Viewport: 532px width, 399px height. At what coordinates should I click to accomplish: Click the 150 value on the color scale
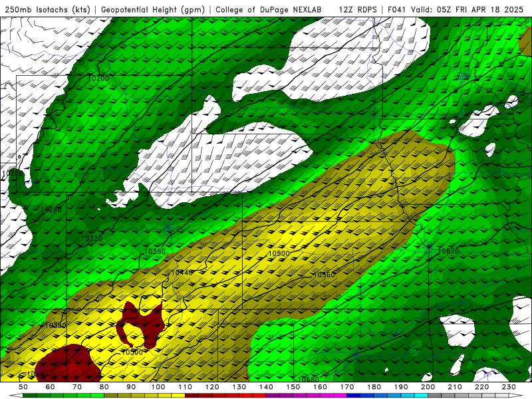tap(293, 387)
